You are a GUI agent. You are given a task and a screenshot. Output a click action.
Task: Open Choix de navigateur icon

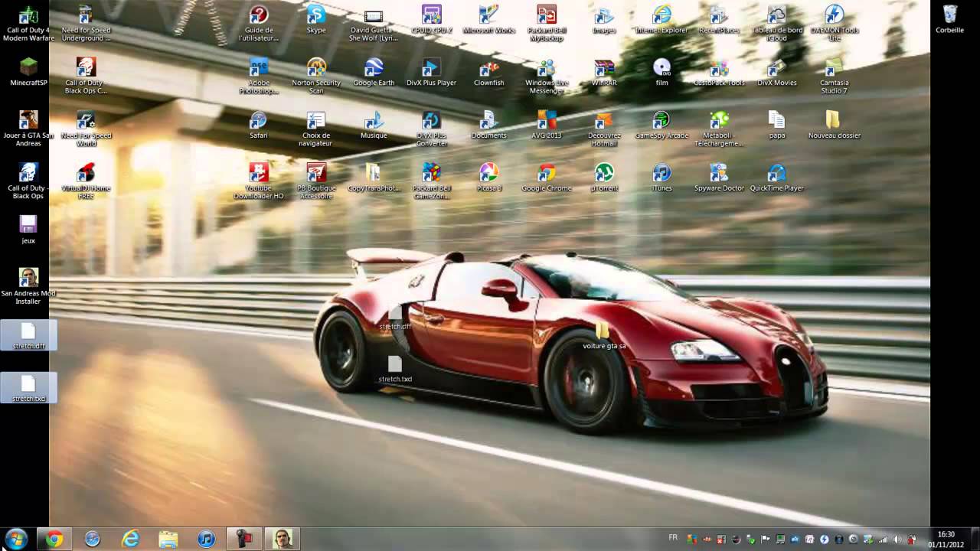point(316,129)
